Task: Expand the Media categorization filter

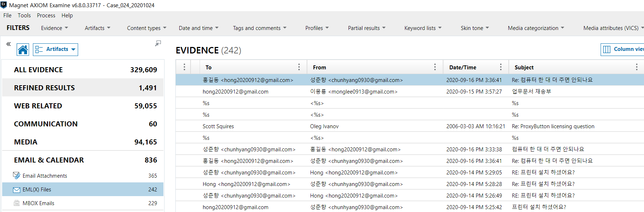Action: [536, 28]
